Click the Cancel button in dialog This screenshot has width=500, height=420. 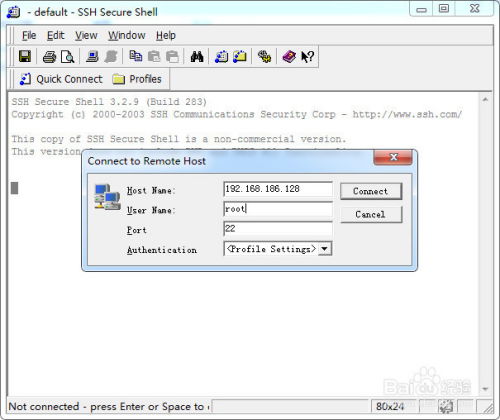click(371, 214)
